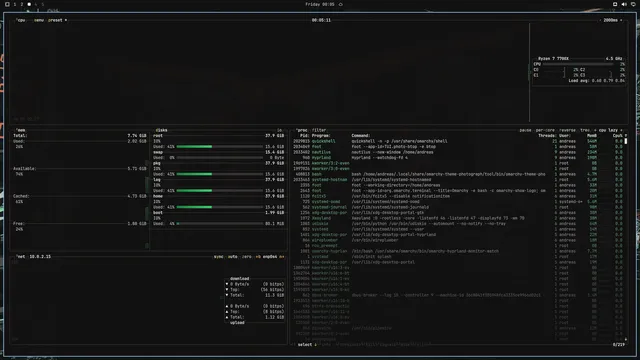640x360 pixels.
Task: Select the udiskie process row
Action: pyautogui.click(x=457, y=224)
